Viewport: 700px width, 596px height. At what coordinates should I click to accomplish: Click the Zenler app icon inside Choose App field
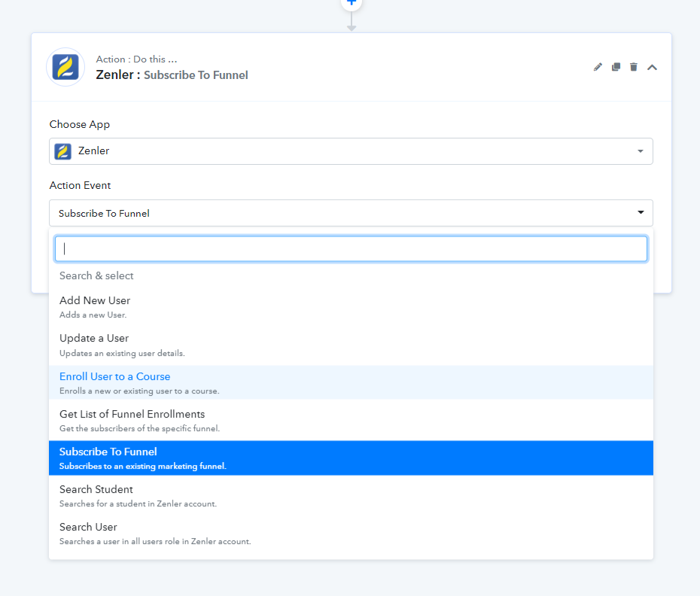(63, 151)
